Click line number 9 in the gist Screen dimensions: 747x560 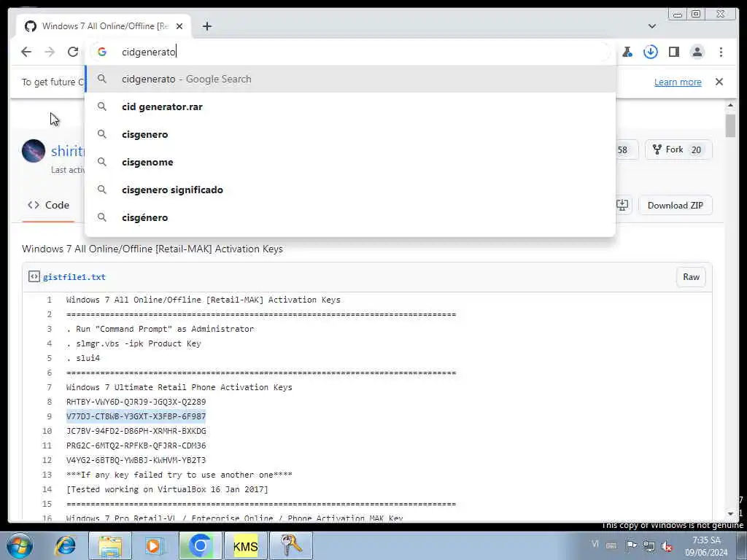(x=49, y=416)
